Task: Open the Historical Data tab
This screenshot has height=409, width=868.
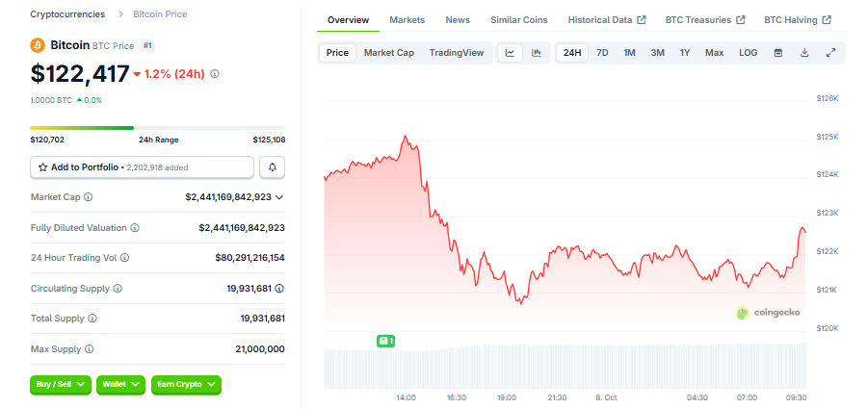Action: 606,20
